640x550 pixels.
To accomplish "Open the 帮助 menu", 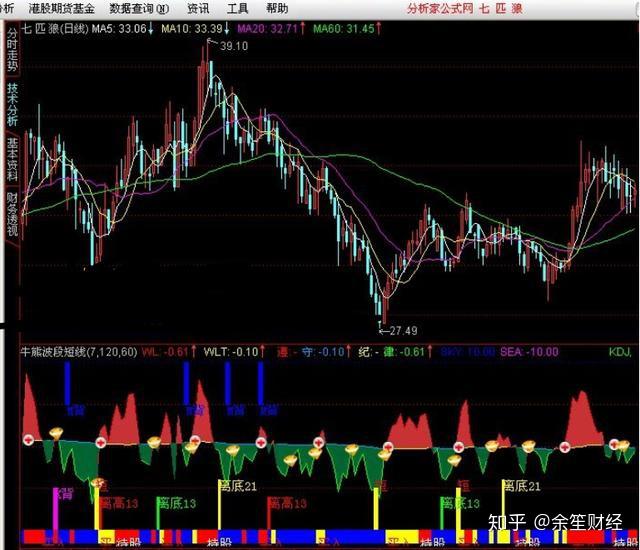I will coord(277,8).
